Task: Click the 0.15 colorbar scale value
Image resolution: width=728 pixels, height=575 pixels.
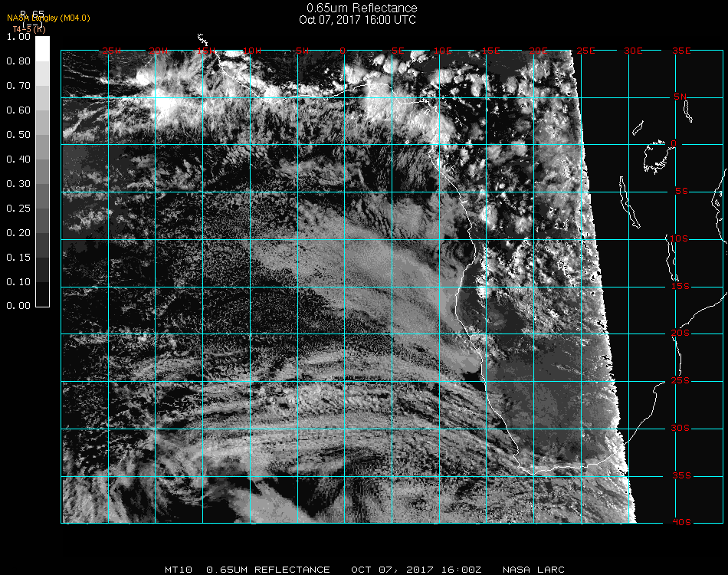Action: pyautogui.click(x=18, y=258)
